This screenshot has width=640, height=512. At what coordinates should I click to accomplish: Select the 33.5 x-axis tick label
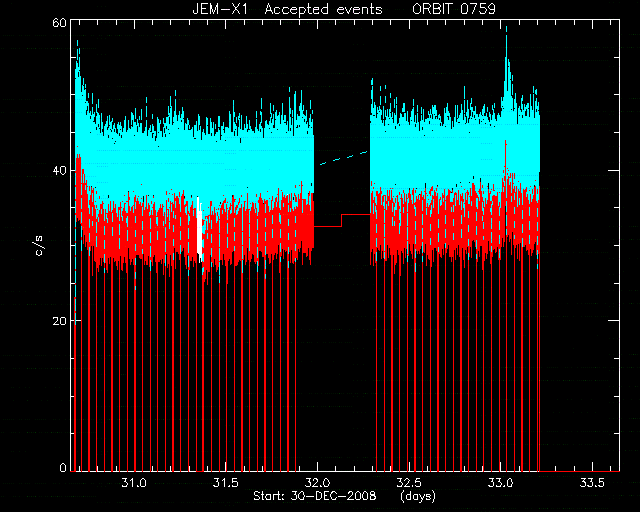[x=592, y=483]
